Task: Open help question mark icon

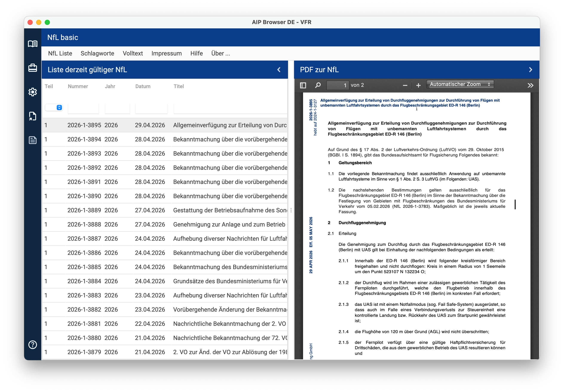Action: 33,345
